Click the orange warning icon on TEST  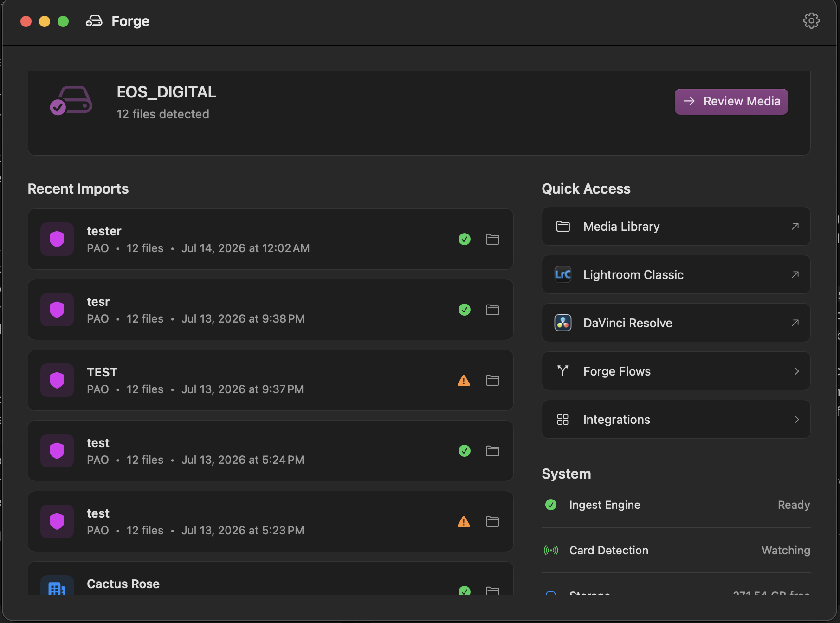coord(464,381)
